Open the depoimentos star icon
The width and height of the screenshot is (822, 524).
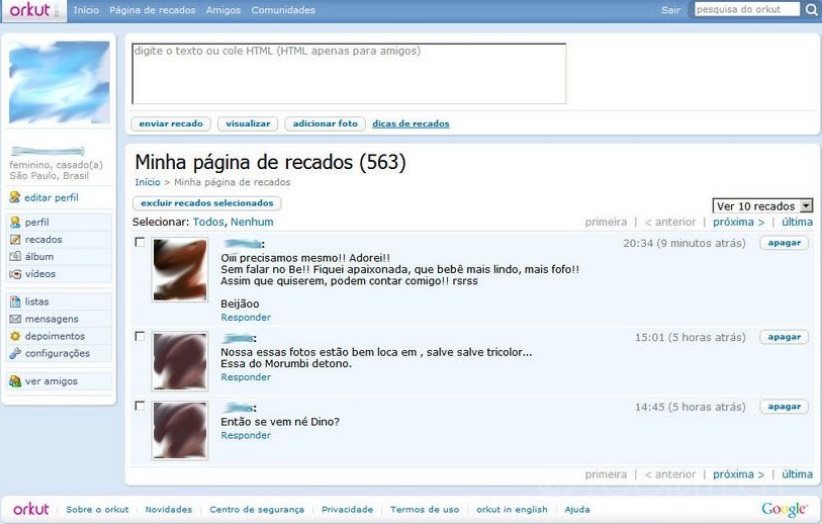(15, 336)
